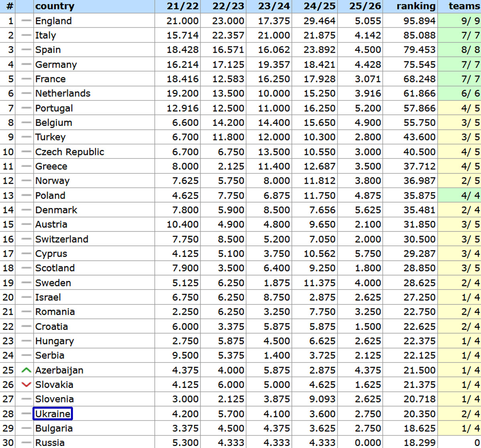Click Italy's ranking value 85.088

tap(419, 35)
